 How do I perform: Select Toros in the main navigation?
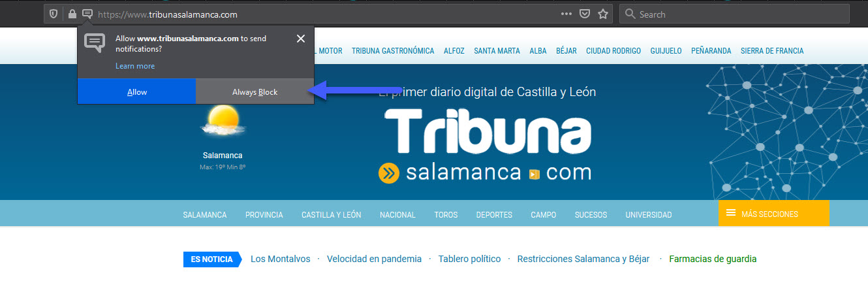click(446, 214)
